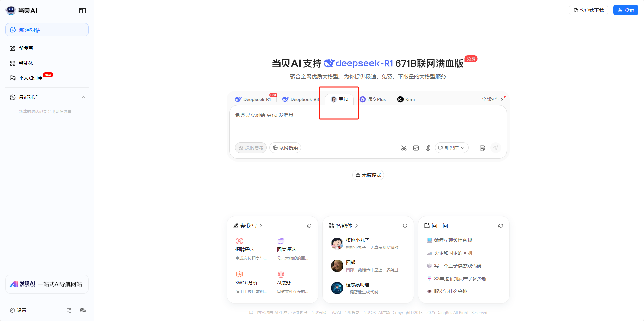Ask 眼皮为什么会跳
This screenshot has height=321, width=644.
447,291
